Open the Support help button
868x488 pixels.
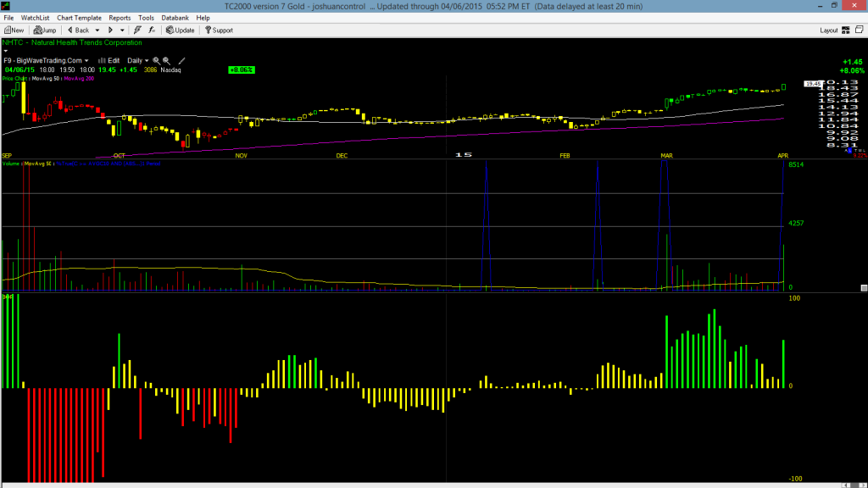pyautogui.click(x=219, y=30)
